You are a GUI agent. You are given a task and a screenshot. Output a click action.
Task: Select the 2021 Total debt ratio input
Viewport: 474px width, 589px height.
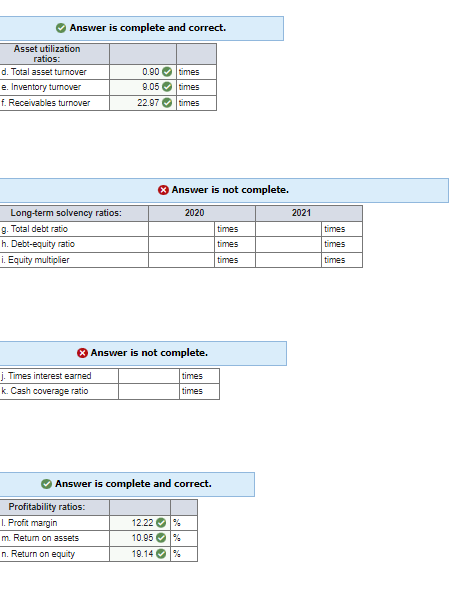coord(288,229)
